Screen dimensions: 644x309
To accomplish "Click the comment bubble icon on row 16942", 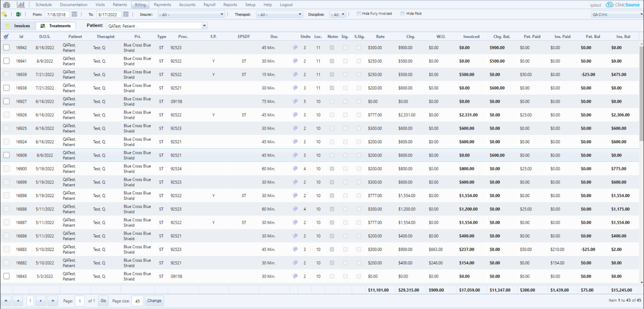I will [295, 47].
